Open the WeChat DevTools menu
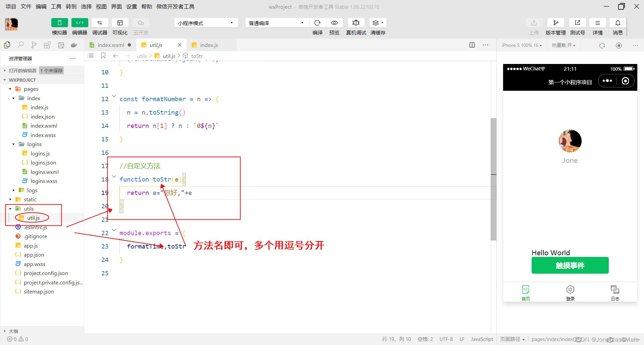Viewport: 644px width, 345px height. (175, 6)
